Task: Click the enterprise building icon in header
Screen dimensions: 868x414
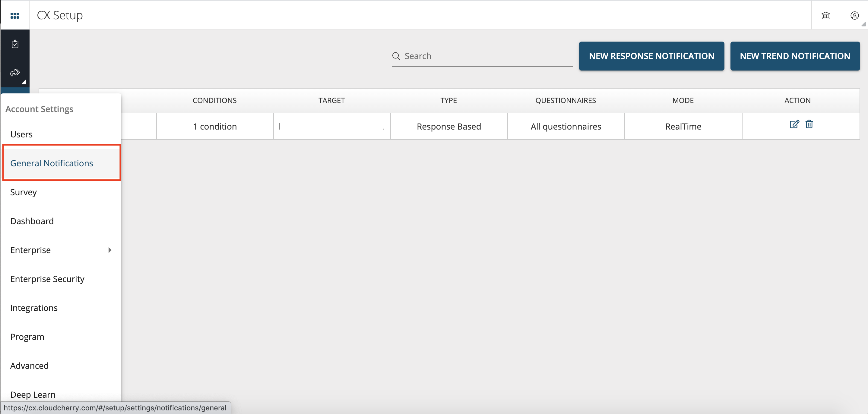Action: 825,15
